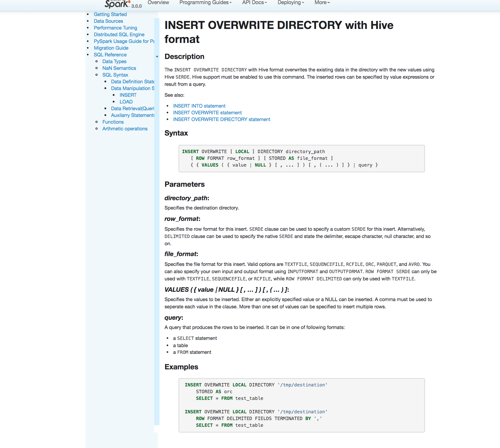Select SQL Reference in the sidebar
This screenshot has width=500, height=448.
pos(110,55)
